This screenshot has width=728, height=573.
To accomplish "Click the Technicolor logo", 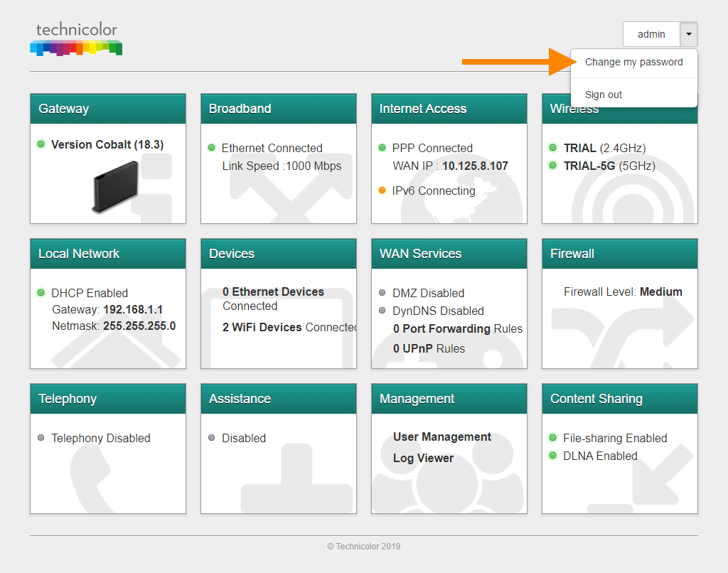I will coord(76,39).
